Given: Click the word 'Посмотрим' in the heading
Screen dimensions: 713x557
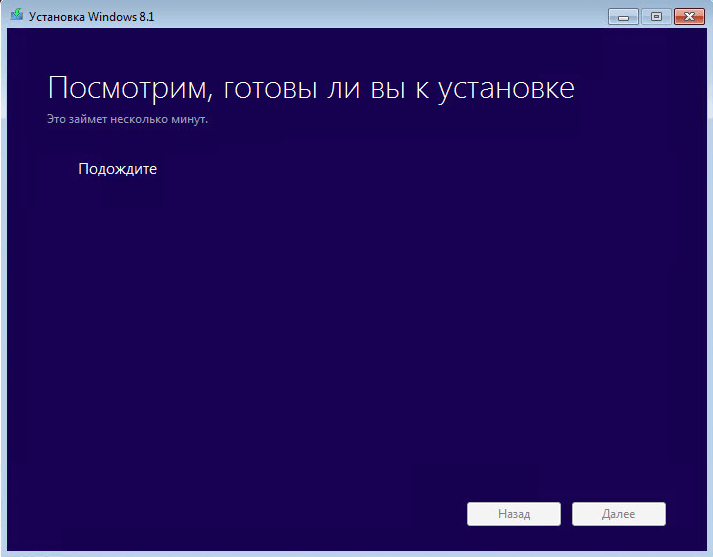Looking at the screenshot, I should pos(130,88).
